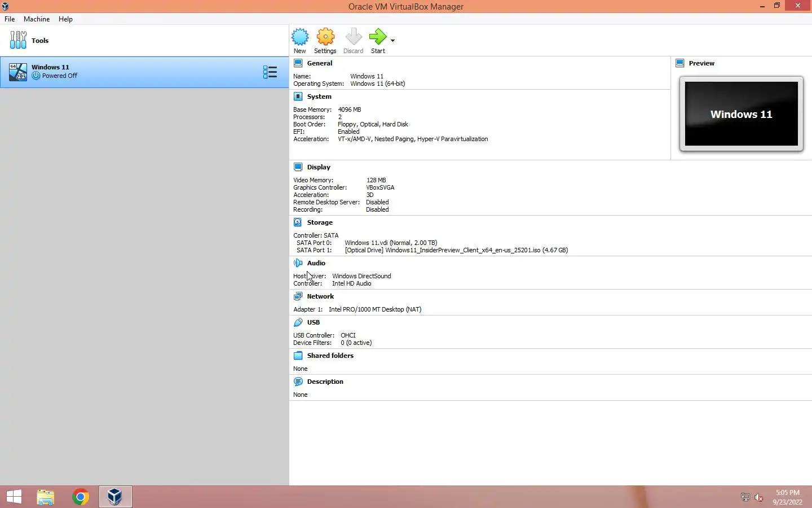
Task: Click Windows 11.vdi SATA Port 0 entry
Action: [391, 243]
